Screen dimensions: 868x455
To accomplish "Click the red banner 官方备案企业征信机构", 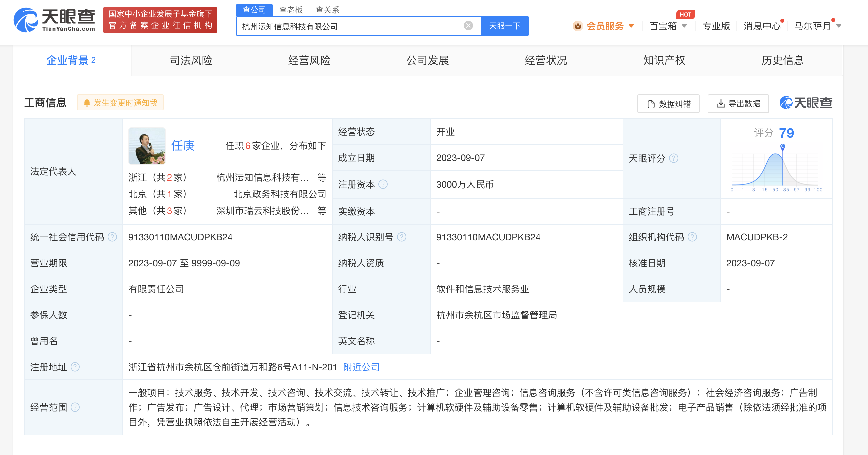I will pos(160,20).
